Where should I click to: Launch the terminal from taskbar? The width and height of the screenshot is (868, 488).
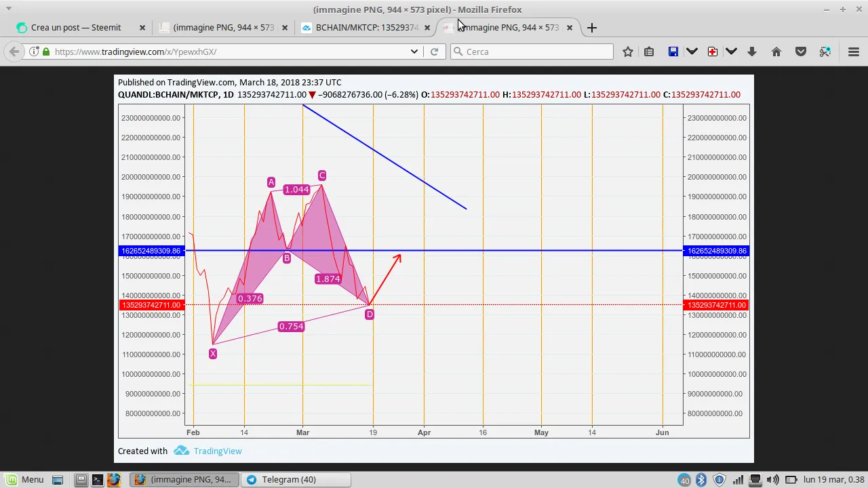pyautogui.click(x=97, y=480)
